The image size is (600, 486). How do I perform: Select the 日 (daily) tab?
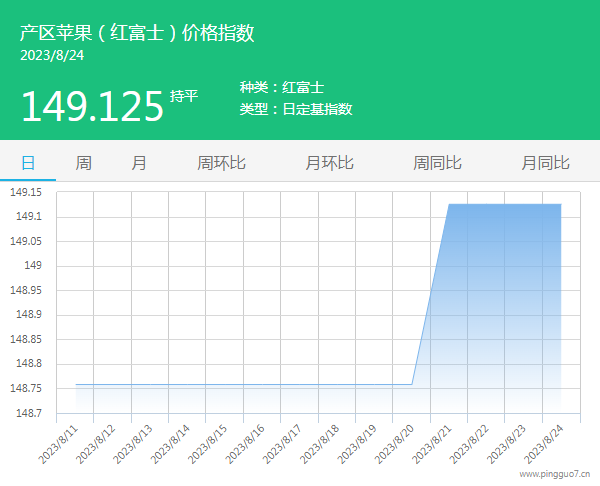pyautogui.click(x=28, y=163)
